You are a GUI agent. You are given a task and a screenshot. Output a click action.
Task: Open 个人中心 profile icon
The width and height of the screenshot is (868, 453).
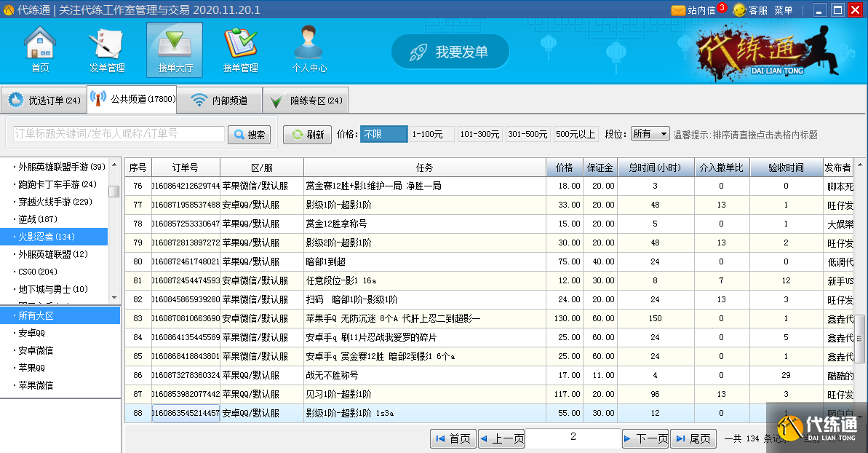(x=308, y=44)
